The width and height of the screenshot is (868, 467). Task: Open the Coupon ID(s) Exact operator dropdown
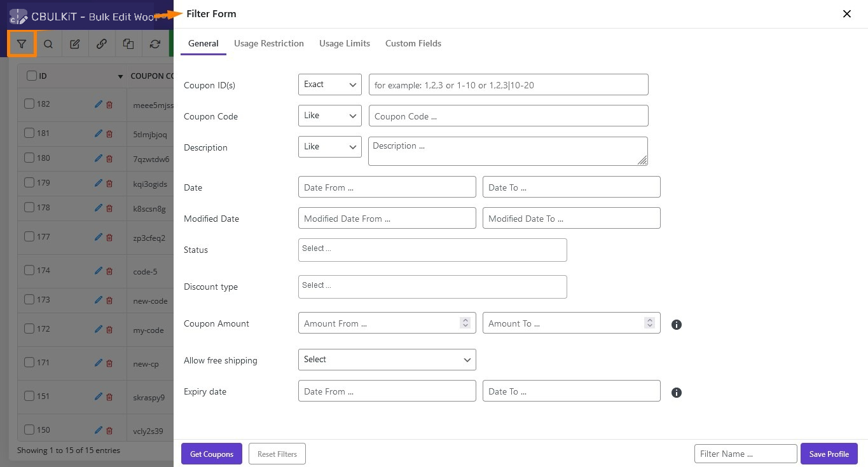tap(329, 85)
